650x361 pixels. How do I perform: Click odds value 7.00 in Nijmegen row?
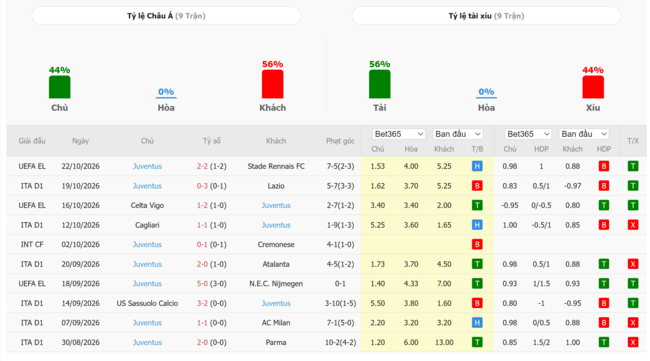tap(444, 283)
